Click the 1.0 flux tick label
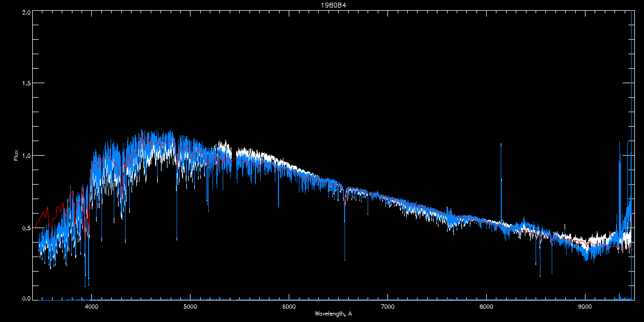The image size is (644, 322). click(26, 156)
